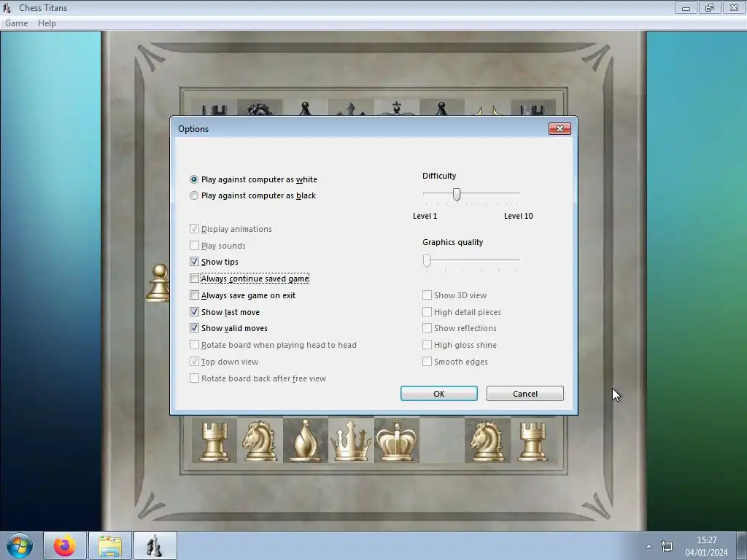Click the white kingside knight piece
Screen dimensions: 747x560
tap(487, 441)
